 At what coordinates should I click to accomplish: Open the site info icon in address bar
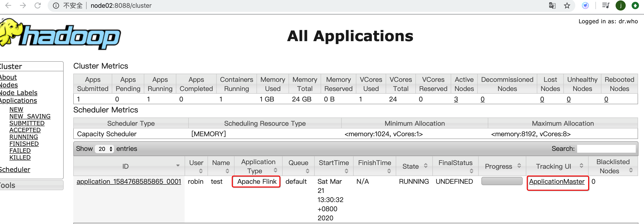click(x=56, y=5)
